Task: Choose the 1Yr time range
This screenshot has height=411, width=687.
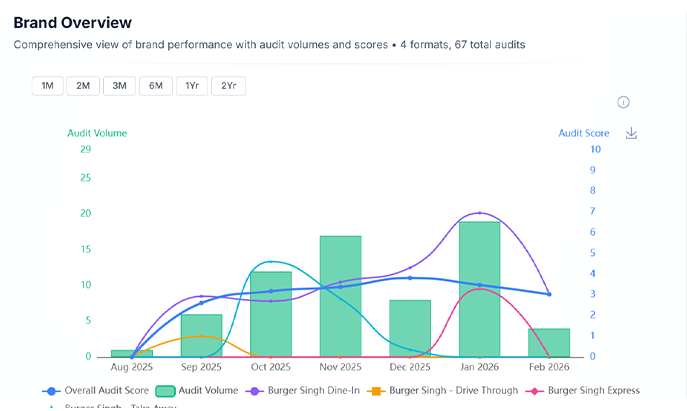Action: coord(192,86)
